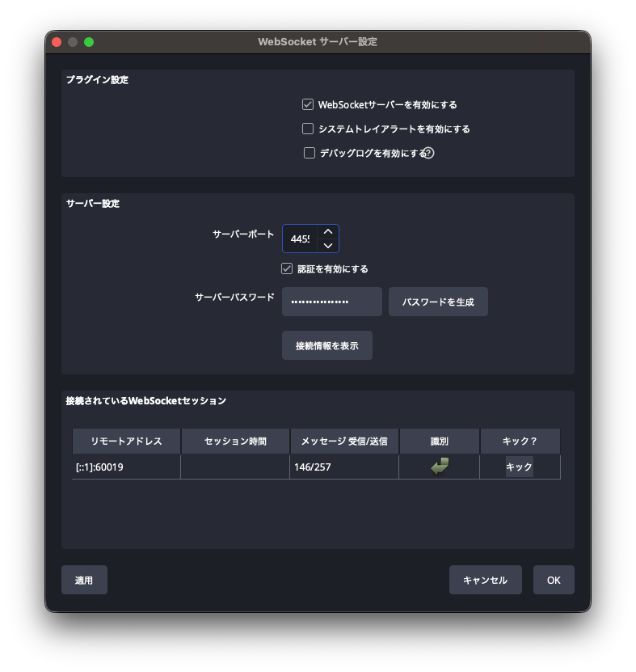Click メッセージ 受信/送信 column header
The width and height of the screenshot is (636, 672).
click(x=344, y=441)
